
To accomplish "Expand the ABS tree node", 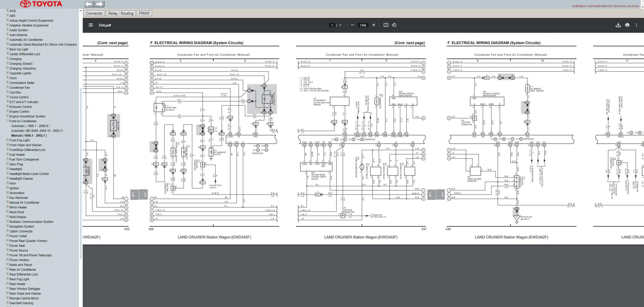I will (x=7, y=15).
